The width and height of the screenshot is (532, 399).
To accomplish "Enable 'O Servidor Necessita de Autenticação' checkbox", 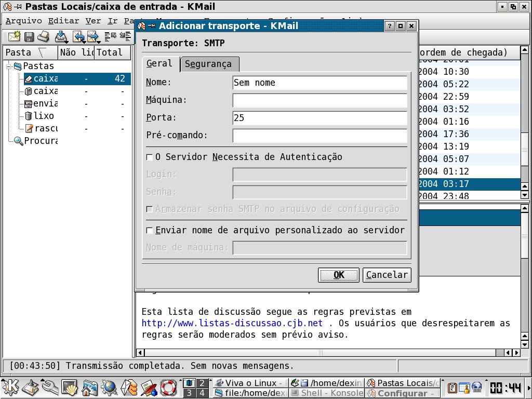I will coord(149,157).
